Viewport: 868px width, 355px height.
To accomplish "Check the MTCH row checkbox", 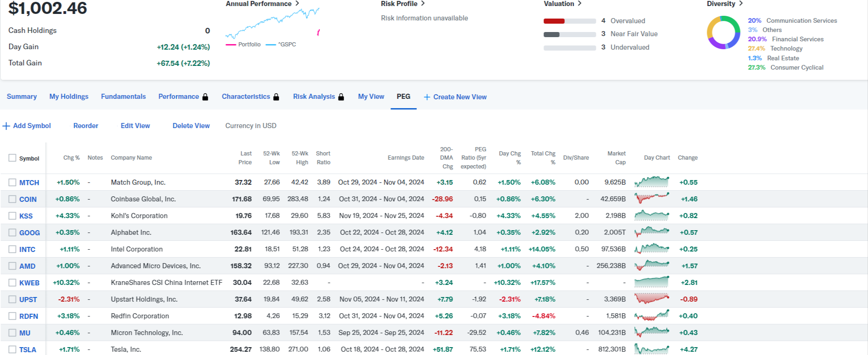I will pyautogui.click(x=12, y=182).
